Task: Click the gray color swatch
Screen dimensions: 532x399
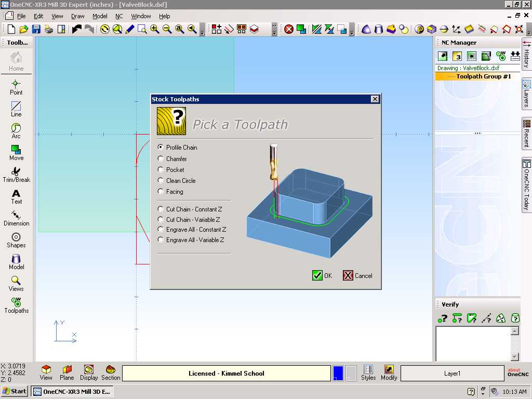Action: tap(351, 373)
